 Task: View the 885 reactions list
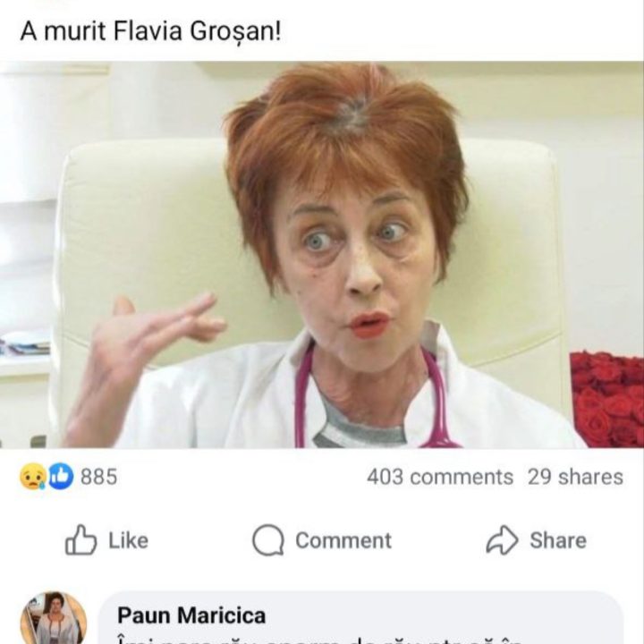coord(98,478)
